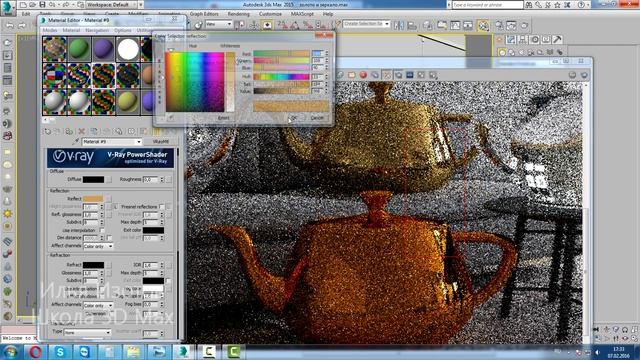The image size is (640, 360).
Task: Open the Rendering menu
Action: tap(239, 14)
